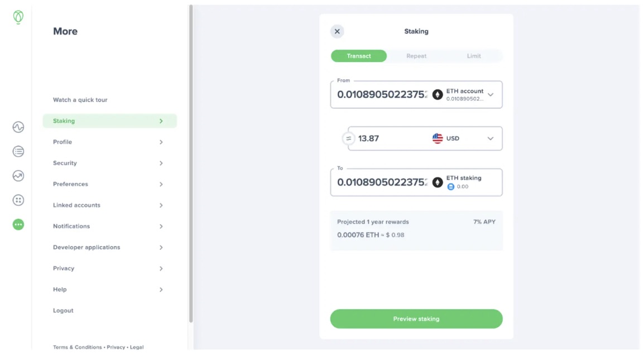Open the USD currency dropdown
This screenshot has height=358, width=644.
(x=490, y=138)
